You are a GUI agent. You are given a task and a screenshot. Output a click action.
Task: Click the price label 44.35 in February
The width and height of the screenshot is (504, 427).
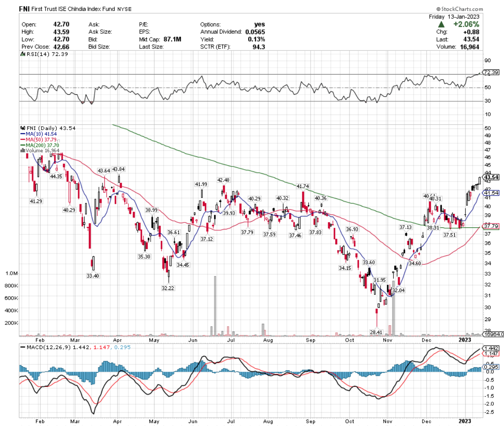[x=56, y=176]
